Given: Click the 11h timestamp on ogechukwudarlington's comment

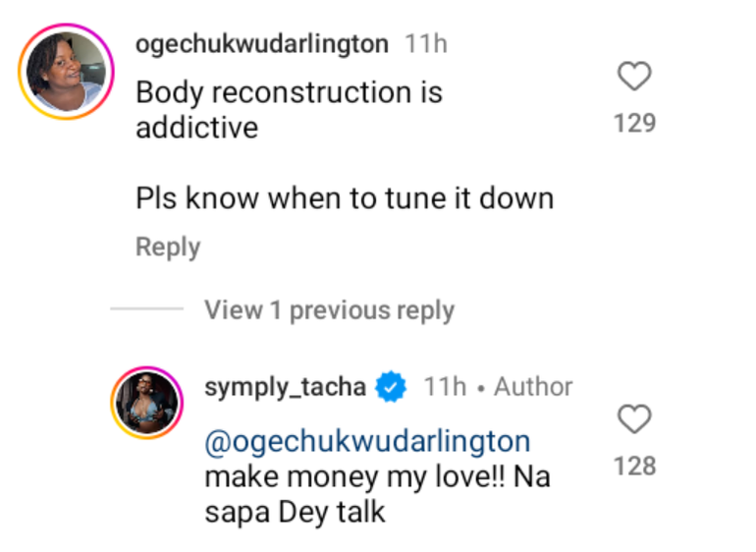Looking at the screenshot, I should [426, 44].
